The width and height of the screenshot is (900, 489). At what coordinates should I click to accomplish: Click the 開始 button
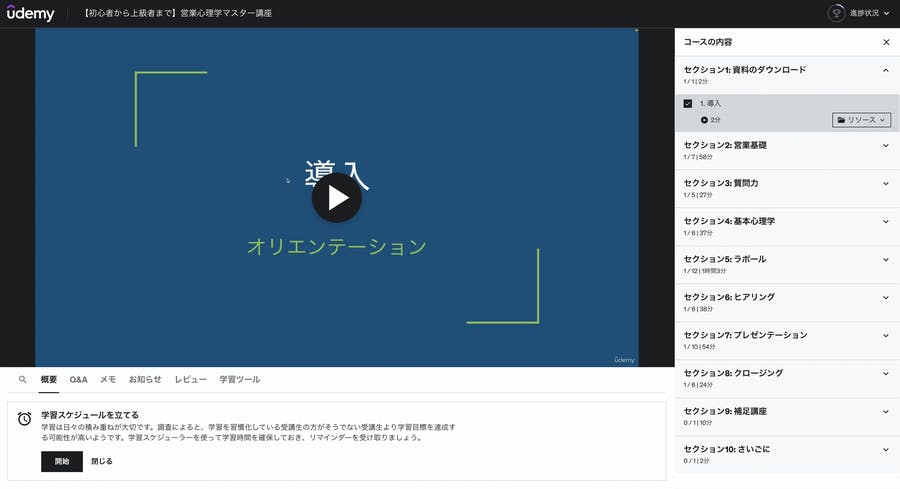[62, 461]
